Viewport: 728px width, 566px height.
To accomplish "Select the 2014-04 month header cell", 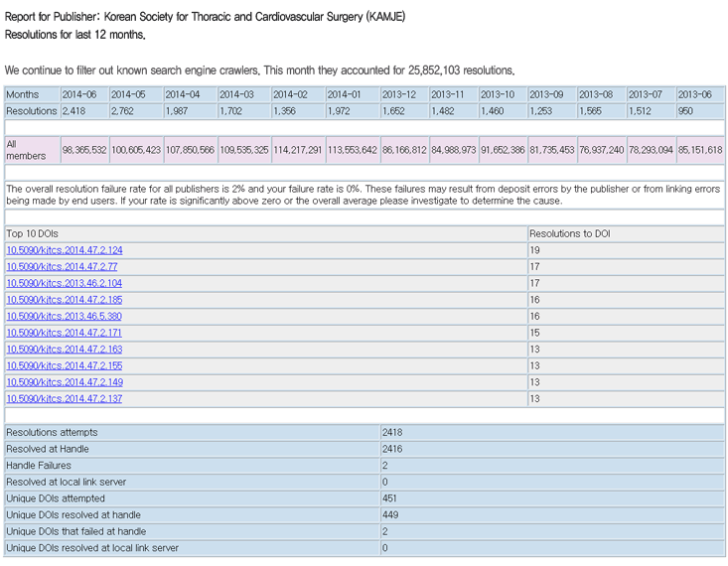I will click(191, 94).
